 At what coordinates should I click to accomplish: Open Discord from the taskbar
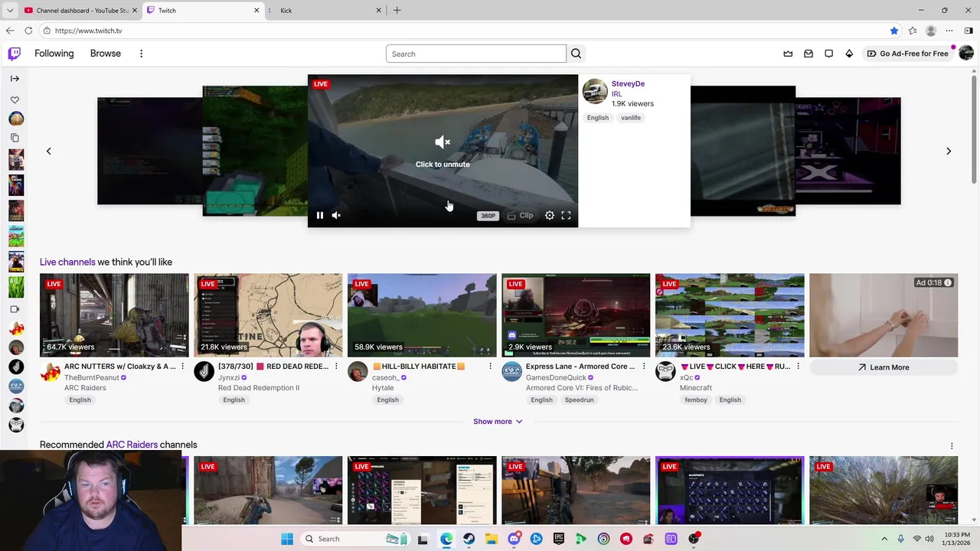pyautogui.click(x=514, y=539)
